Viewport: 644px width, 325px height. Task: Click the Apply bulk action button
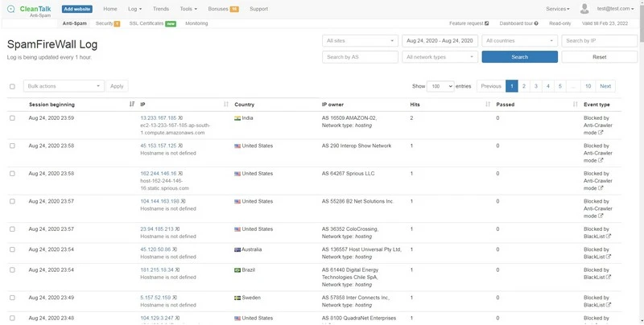(x=117, y=86)
